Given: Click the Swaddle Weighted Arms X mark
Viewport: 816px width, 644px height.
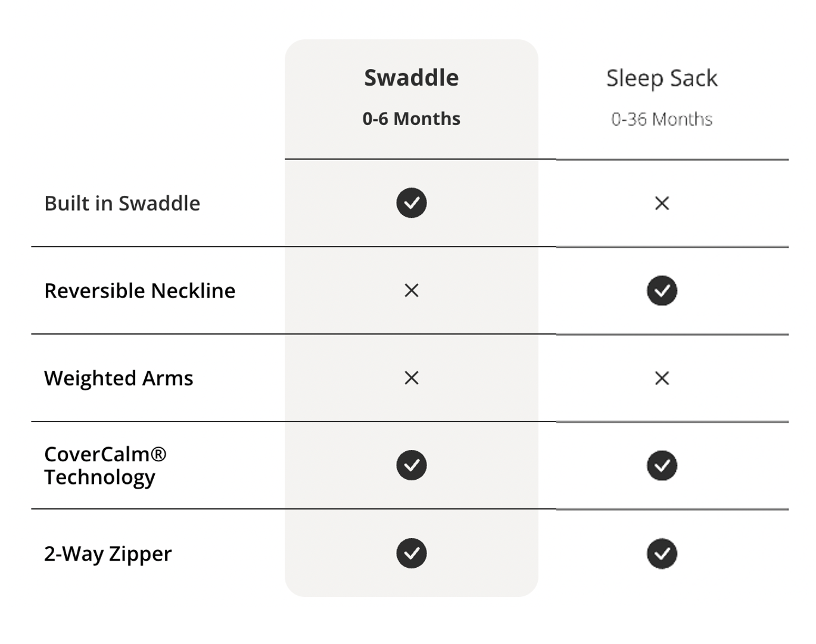Looking at the screenshot, I should (412, 378).
